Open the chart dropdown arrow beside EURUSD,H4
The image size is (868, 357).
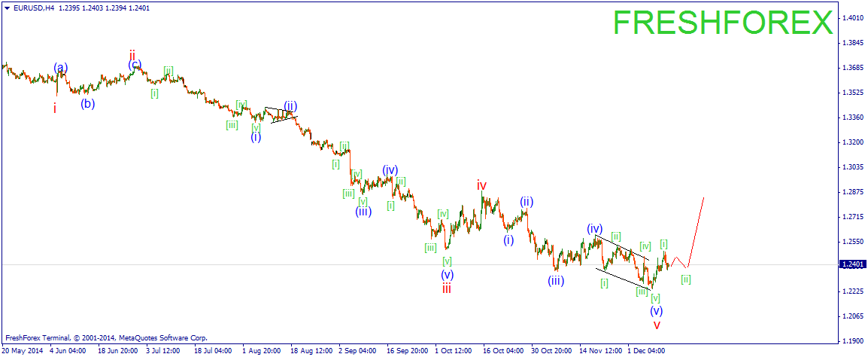coord(7,8)
